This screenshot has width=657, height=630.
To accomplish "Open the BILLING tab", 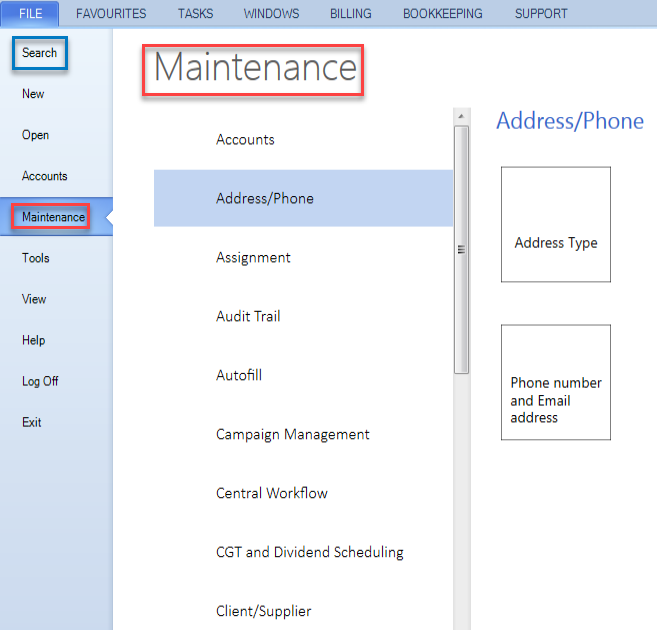I will click(350, 14).
